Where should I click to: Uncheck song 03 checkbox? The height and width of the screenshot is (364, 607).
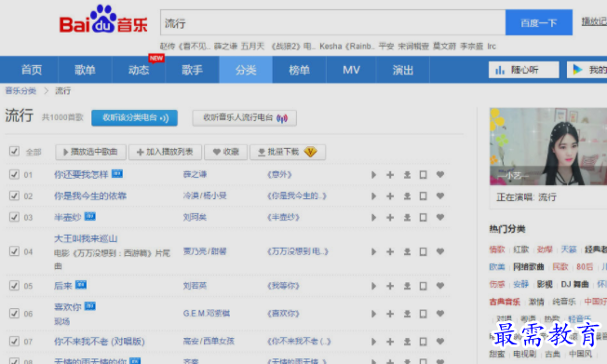click(14, 217)
